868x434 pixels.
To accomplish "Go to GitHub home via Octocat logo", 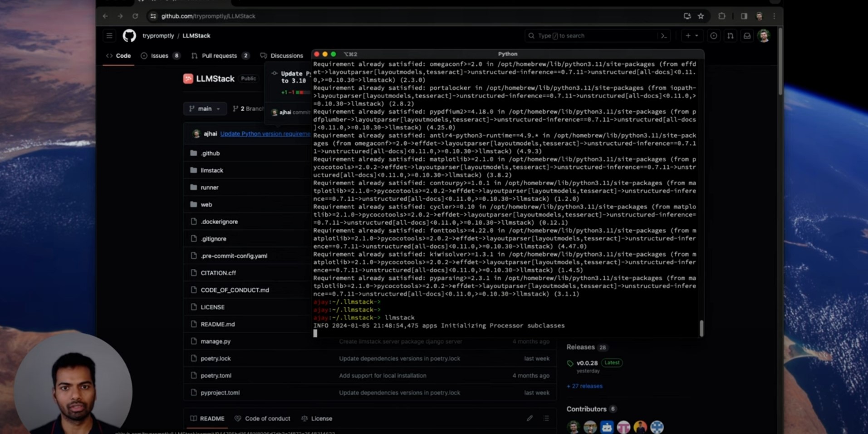I will [x=129, y=35].
